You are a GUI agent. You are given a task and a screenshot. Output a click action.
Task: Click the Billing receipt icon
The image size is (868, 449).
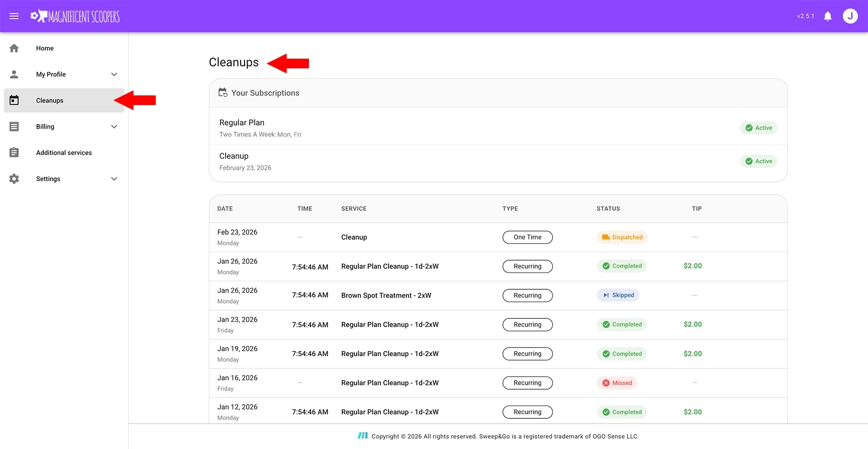coord(14,127)
